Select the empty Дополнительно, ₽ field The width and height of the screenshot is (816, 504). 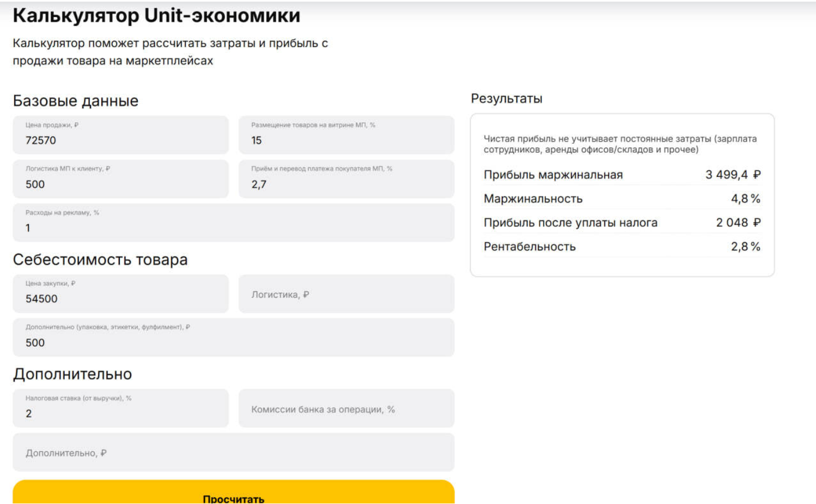pos(234,452)
